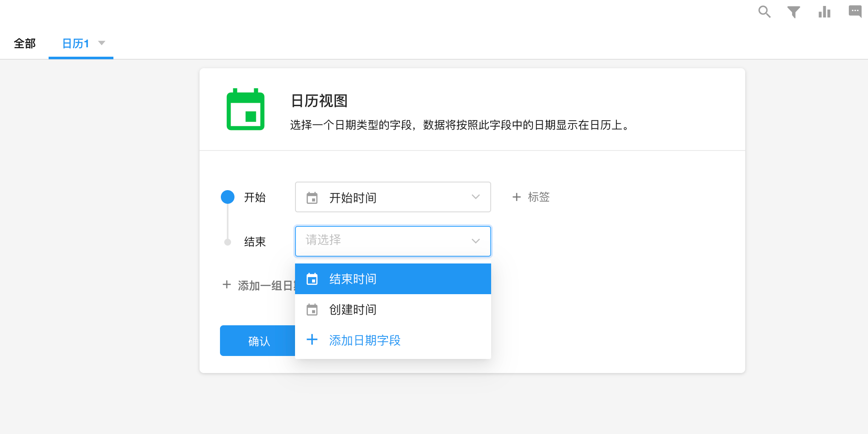Click calendar icon in 开始时间 field
The height and width of the screenshot is (434, 868).
[x=312, y=198]
